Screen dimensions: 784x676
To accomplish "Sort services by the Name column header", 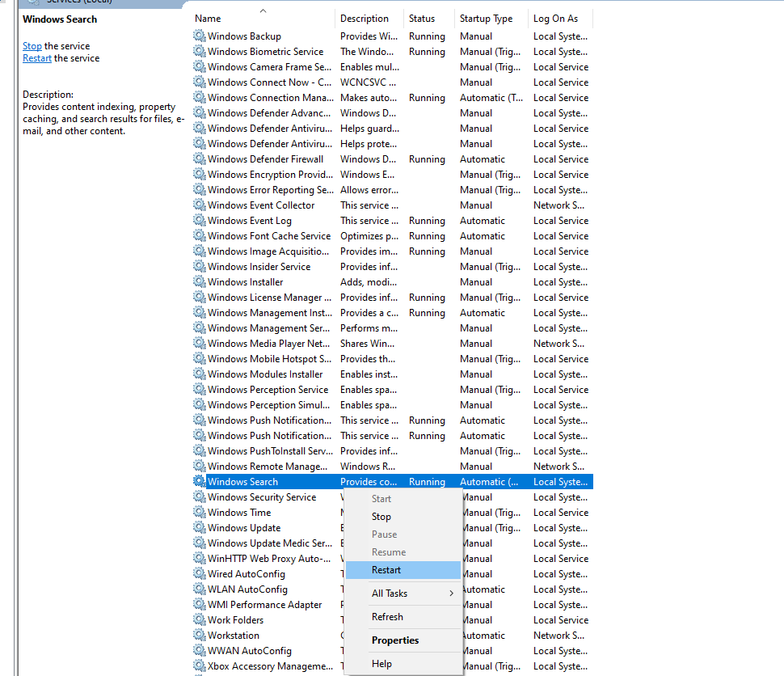I will click(263, 19).
